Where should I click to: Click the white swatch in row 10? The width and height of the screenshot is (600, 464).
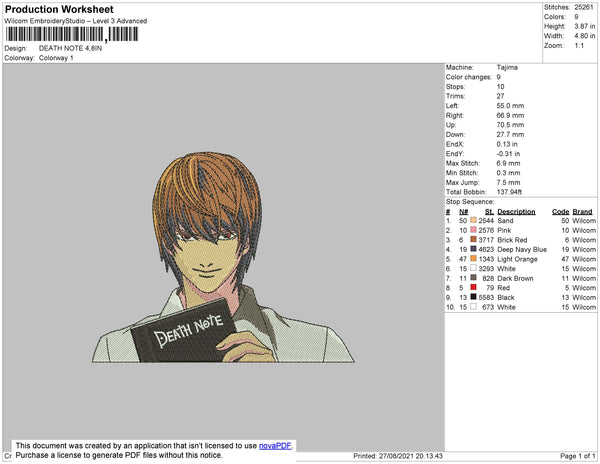(473, 306)
